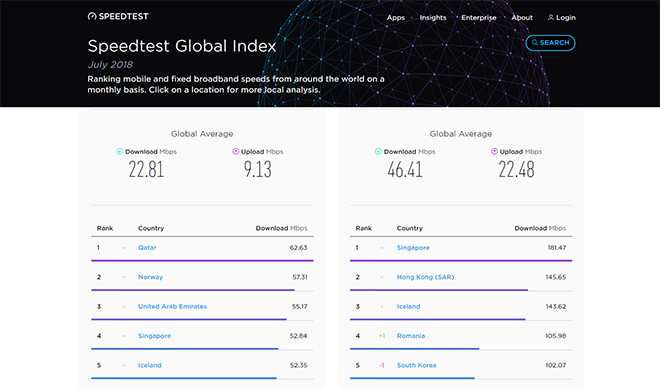Open Norway country details
This screenshot has width=660, height=389.
(x=150, y=277)
